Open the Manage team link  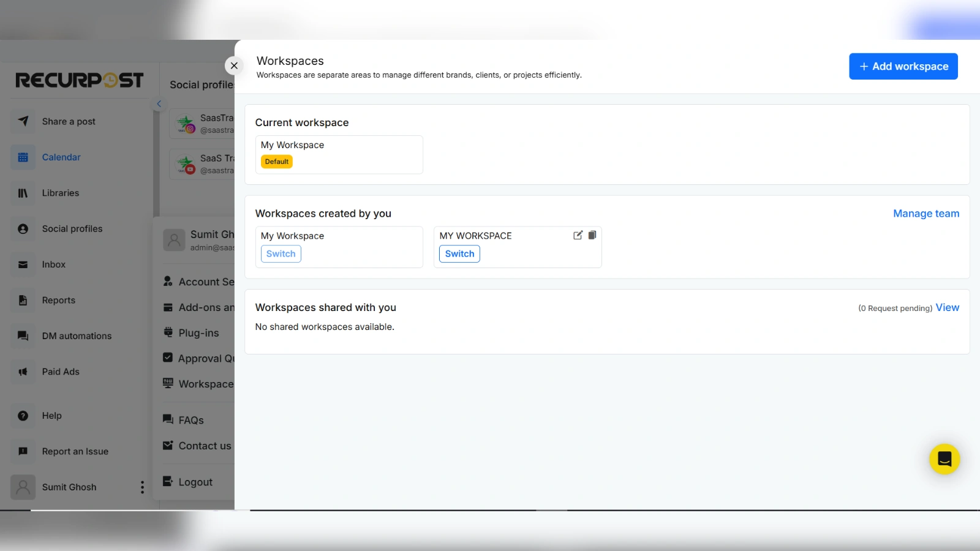point(925,214)
